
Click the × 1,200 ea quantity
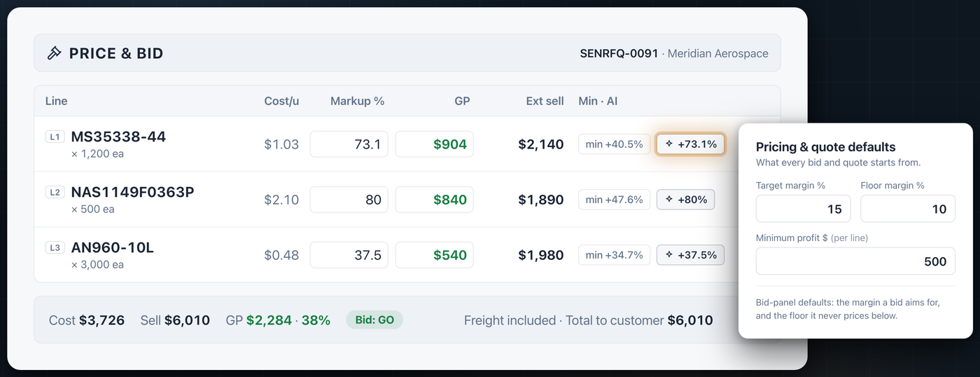(x=97, y=153)
